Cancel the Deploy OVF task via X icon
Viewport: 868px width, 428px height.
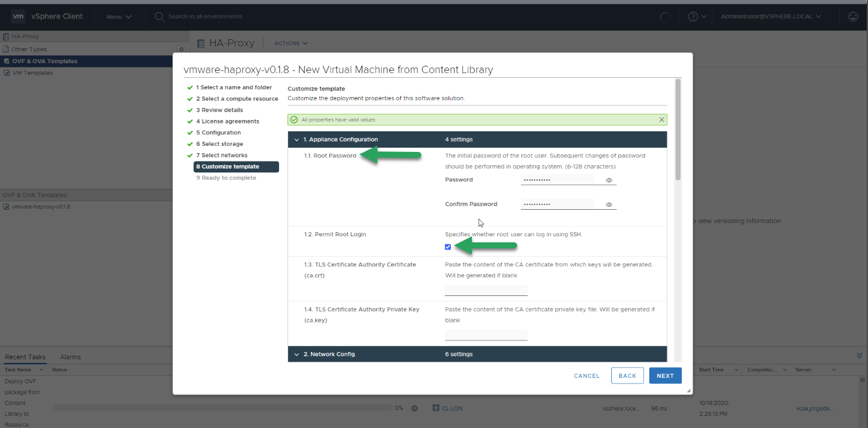pos(415,408)
